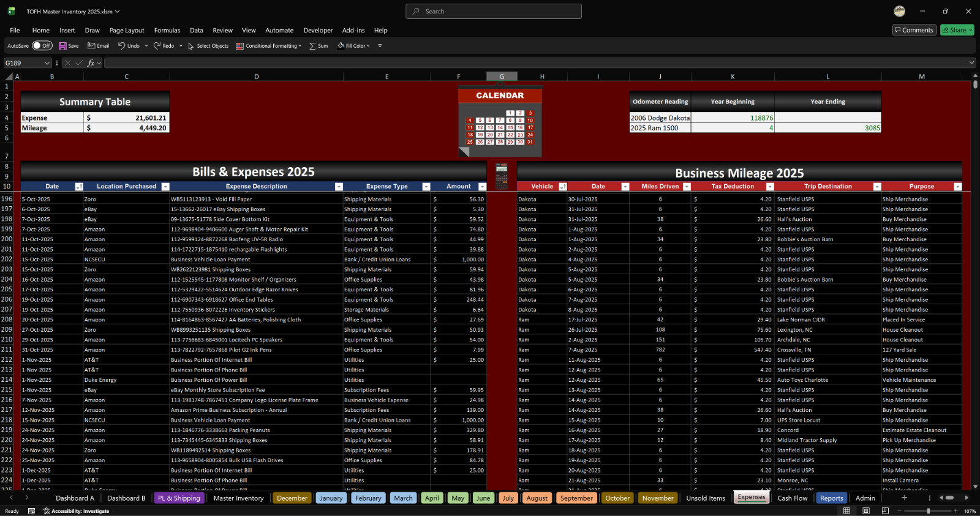Click the Undo arrow icon
This screenshot has height=516, width=980.
(121, 46)
